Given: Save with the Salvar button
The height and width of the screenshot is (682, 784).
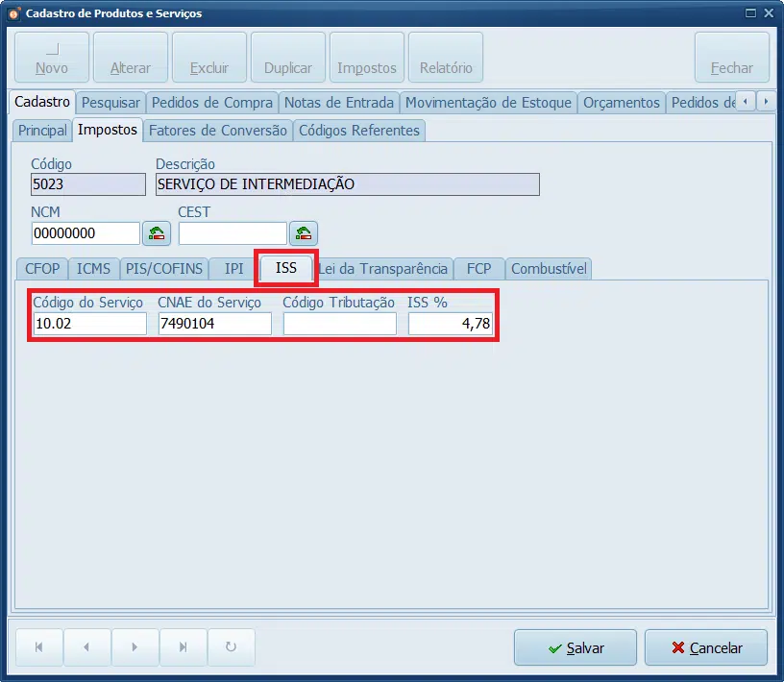Looking at the screenshot, I should (x=576, y=648).
